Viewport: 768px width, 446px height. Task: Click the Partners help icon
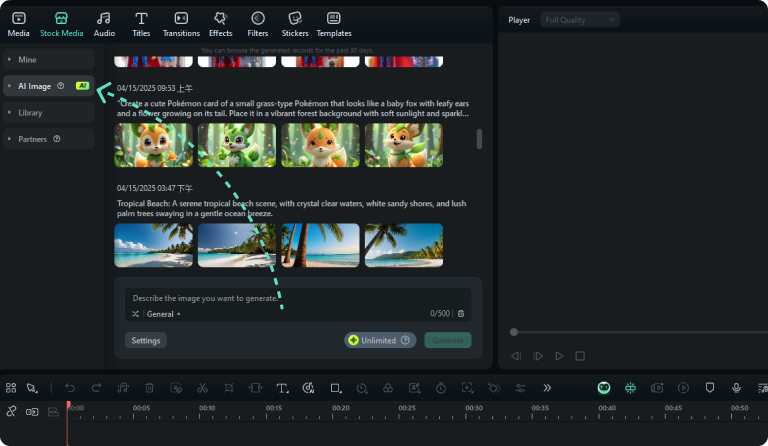pos(57,139)
